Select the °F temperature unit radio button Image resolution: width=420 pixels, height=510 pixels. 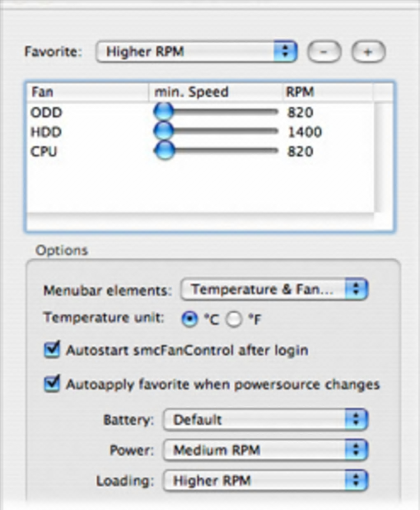[234, 319]
